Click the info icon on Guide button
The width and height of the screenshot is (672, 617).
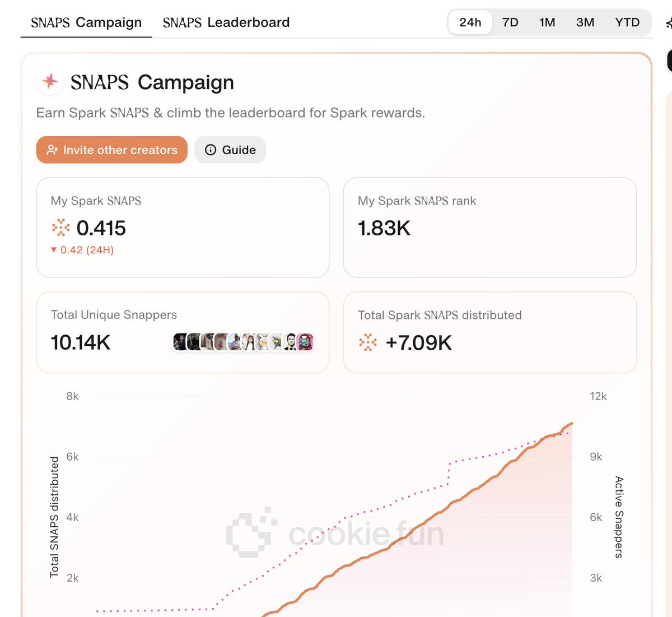point(211,150)
